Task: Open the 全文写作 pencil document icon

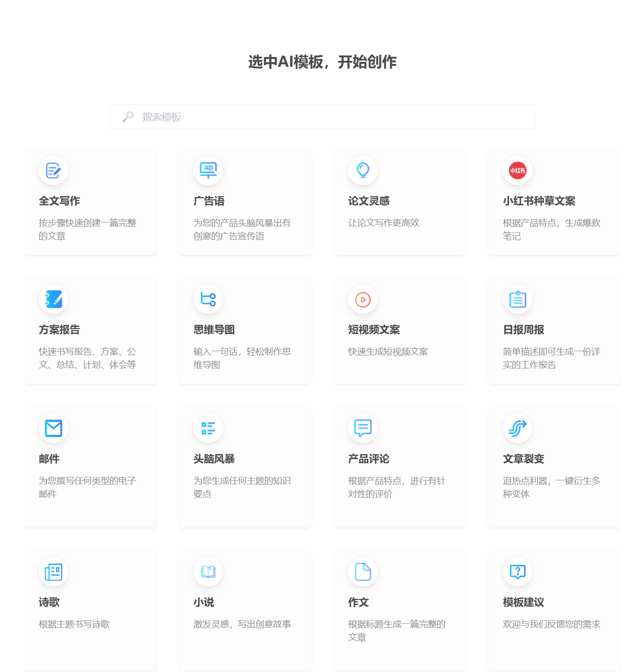Action: click(53, 170)
